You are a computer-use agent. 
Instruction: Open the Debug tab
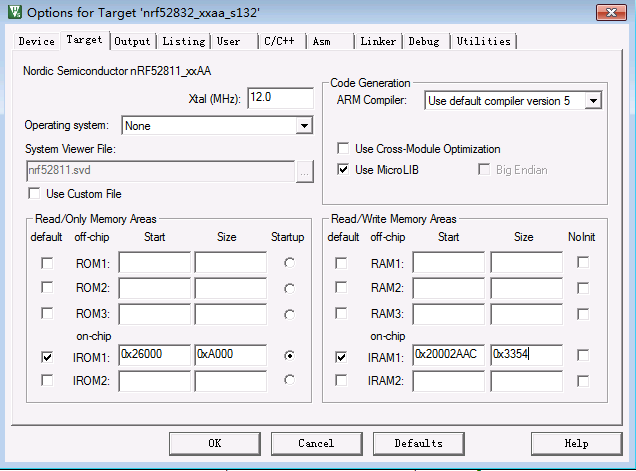pyautogui.click(x=424, y=41)
